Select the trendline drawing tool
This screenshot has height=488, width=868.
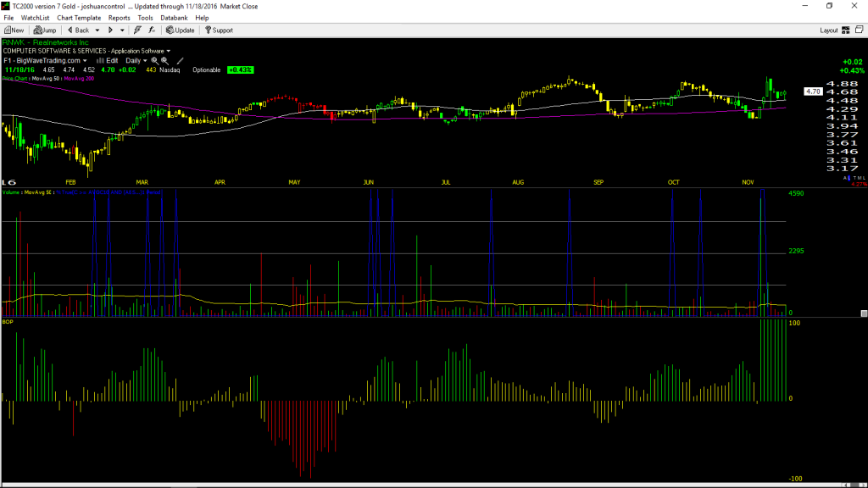tap(180, 61)
